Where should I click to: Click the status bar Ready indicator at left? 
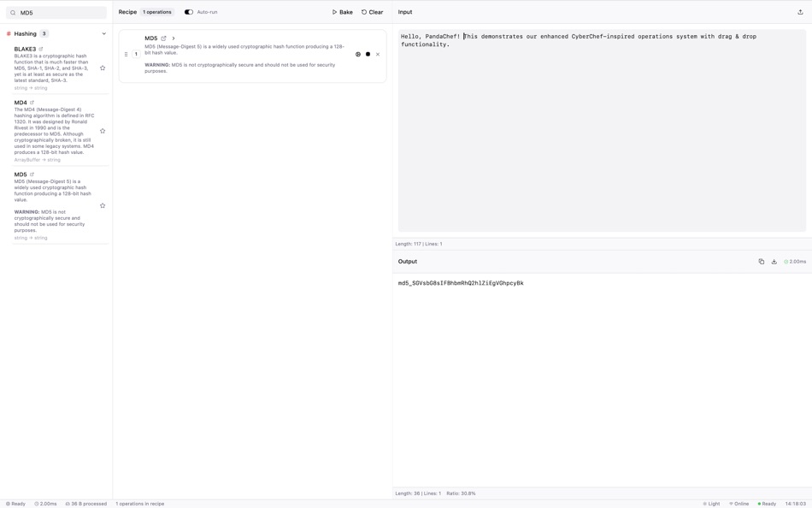pos(15,504)
